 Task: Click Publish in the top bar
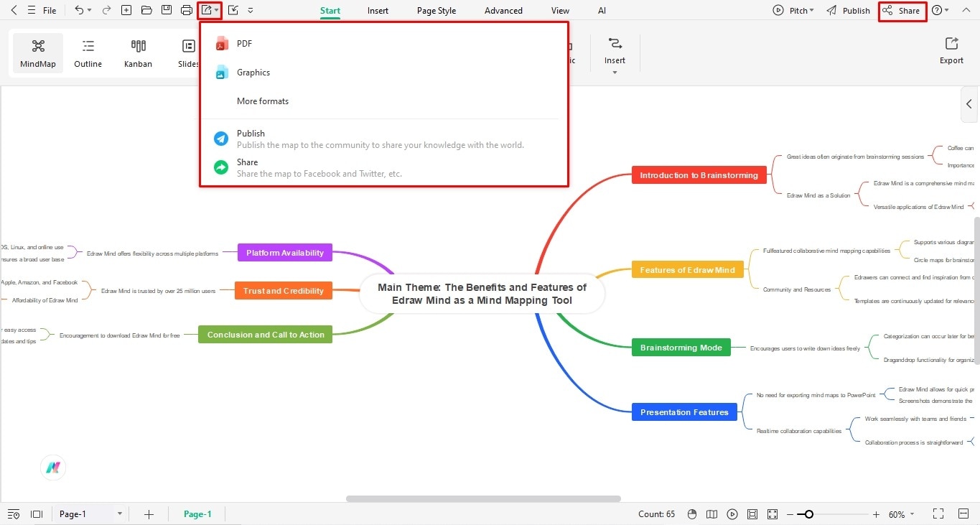click(848, 11)
